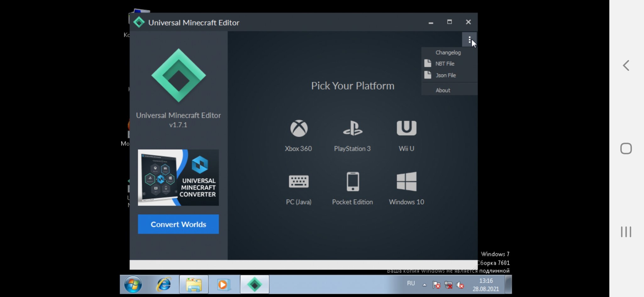Select NBT File from the menu
The width and height of the screenshot is (644, 297).
pyautogui.click(x=449, y=63)
